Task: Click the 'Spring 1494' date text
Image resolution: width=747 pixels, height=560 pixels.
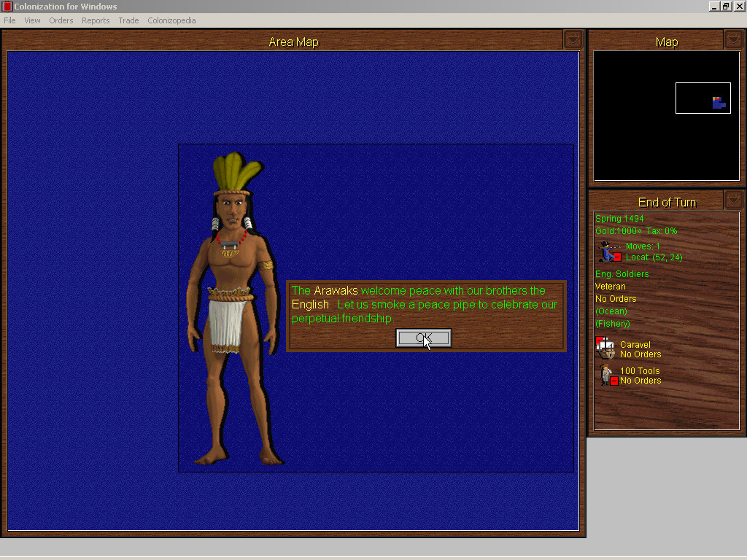Action: click(x=619, y=219)
